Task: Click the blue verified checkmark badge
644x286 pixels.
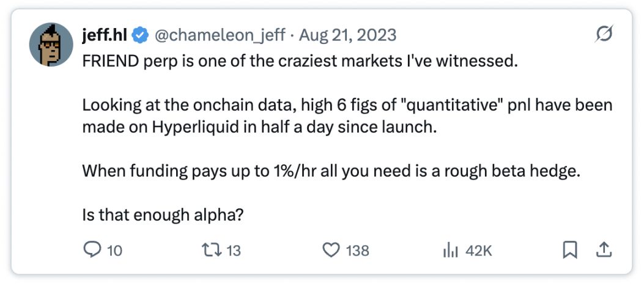Action: pyautogui.click(x=141, y=35)
